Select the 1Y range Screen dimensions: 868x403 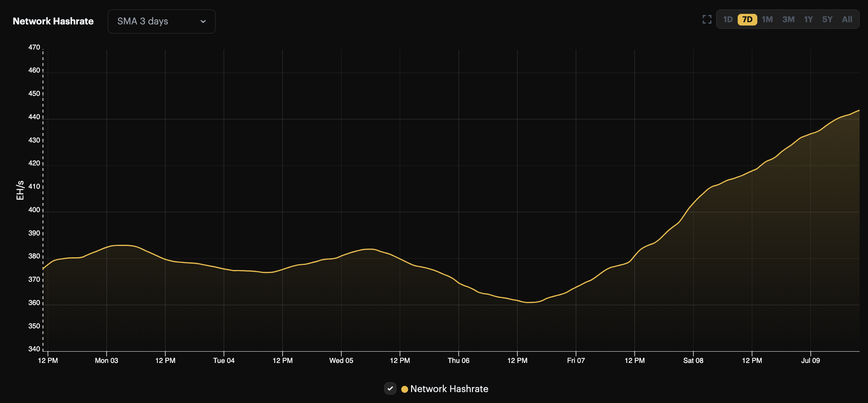tap(808, 19)
